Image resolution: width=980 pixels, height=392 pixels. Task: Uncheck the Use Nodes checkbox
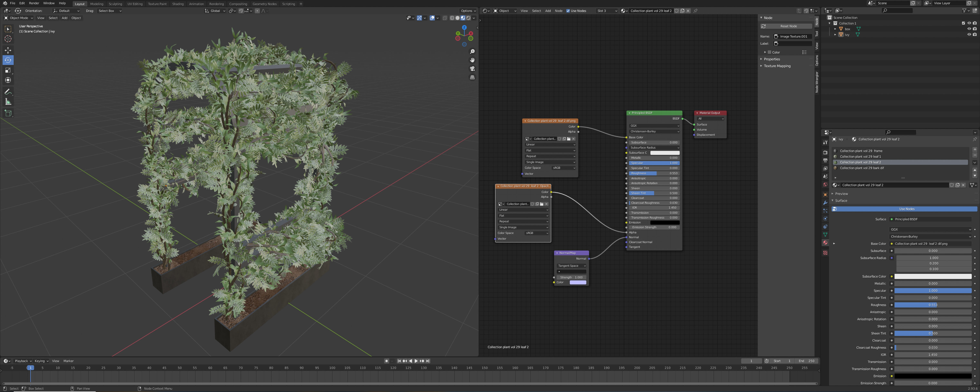[x=568, y=11]
